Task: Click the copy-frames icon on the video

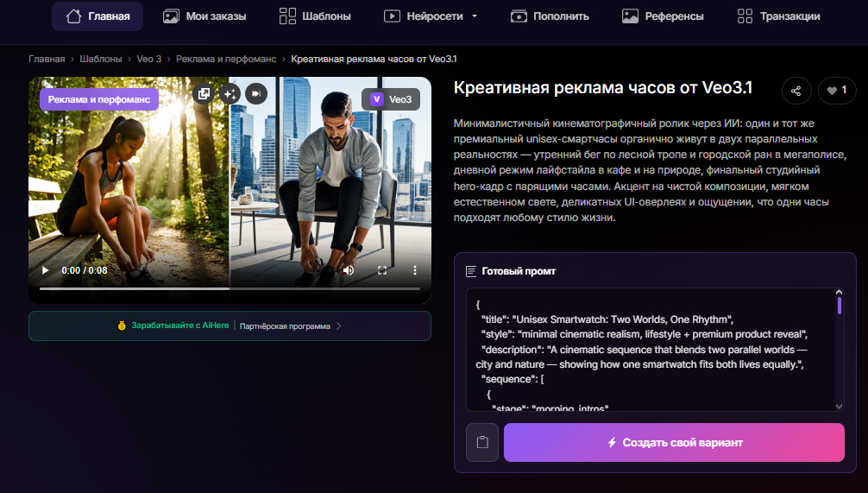Action: point(204,93)
